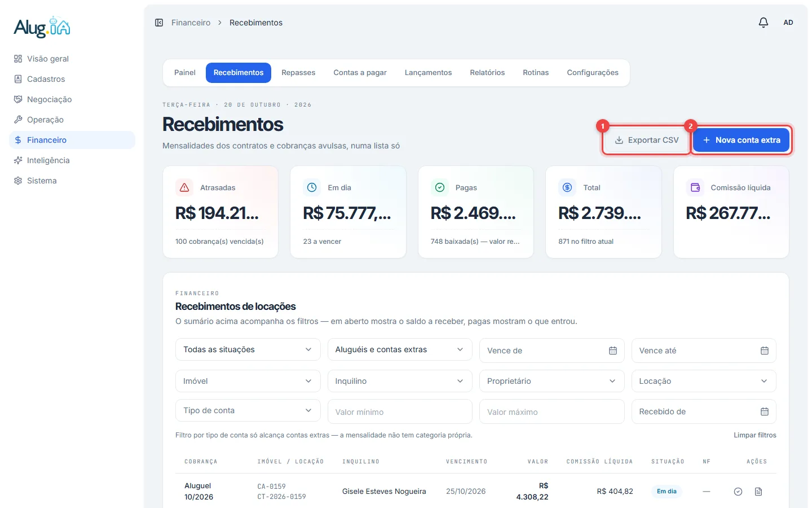This screenshot has width=812, height=508.
Task: Switch to the Relatórios tab
Action: pos(487,73)
